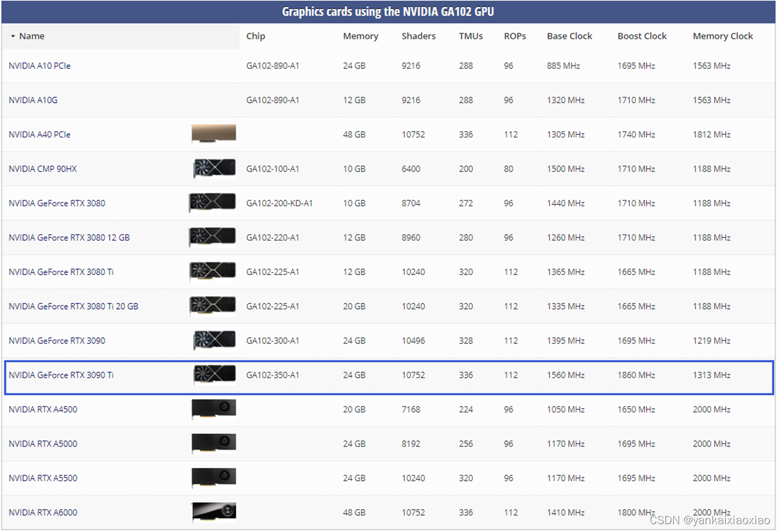Click the 1050 MHz base clock value
The image size is (779, 532).
[x=566, y=410]
